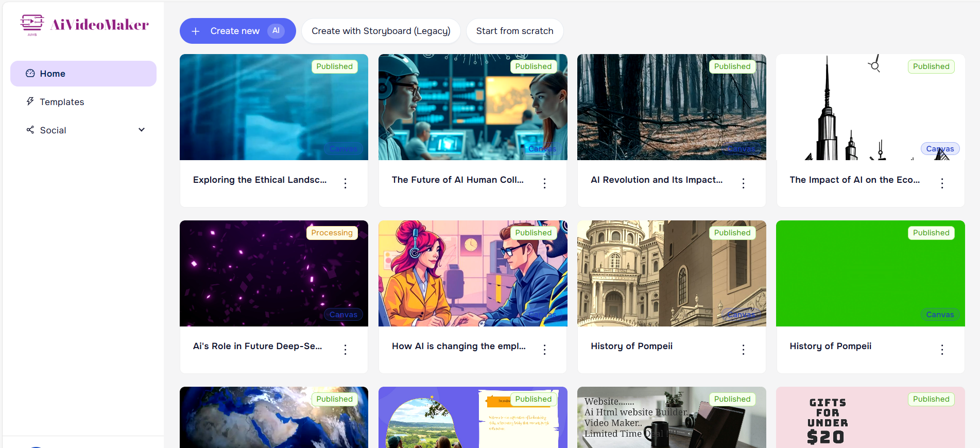This screenshot has height=448, width=980.
Task: Open kebab menu for AI Revolution and Its Impact
Action: click(x=743, y=183)
